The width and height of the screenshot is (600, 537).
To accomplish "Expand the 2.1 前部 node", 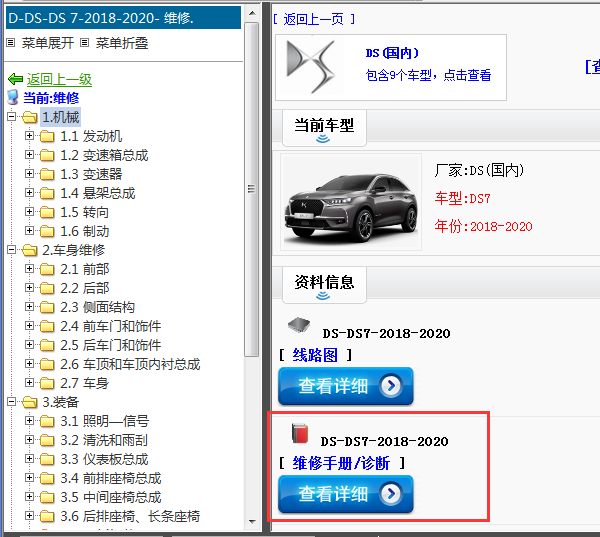I will pyautogui.click(x=29, y=268).
